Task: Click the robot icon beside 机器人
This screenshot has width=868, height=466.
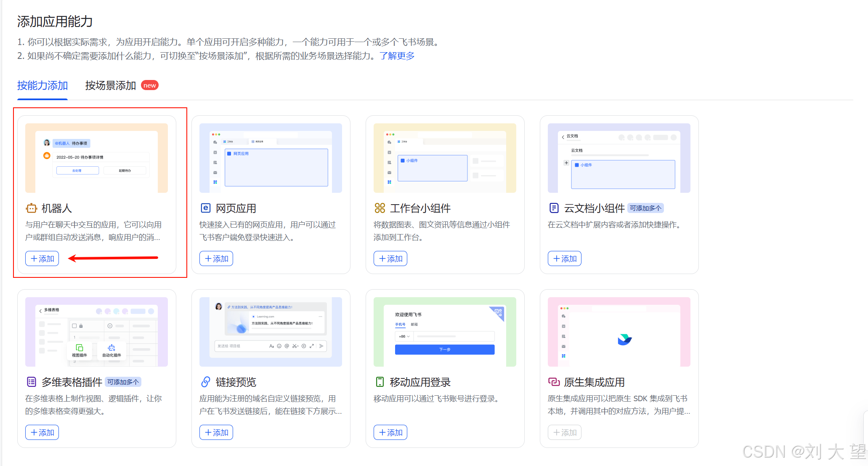Action: 32,208
